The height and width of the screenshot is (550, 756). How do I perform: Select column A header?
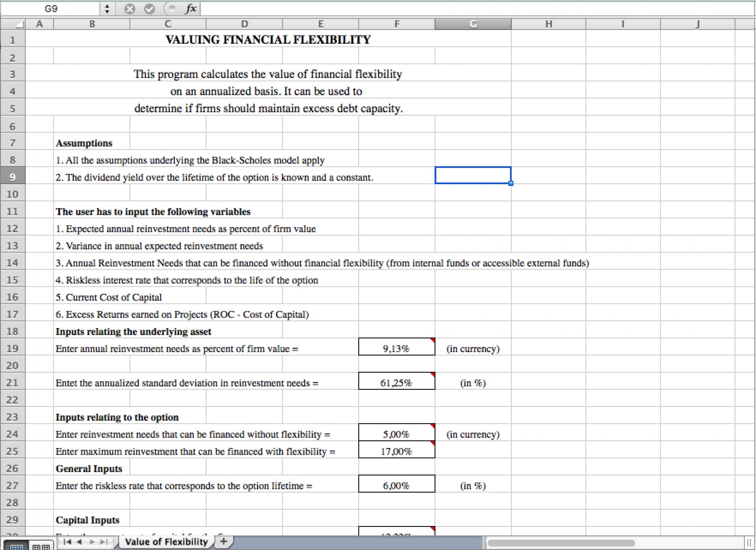coord(39,24)
